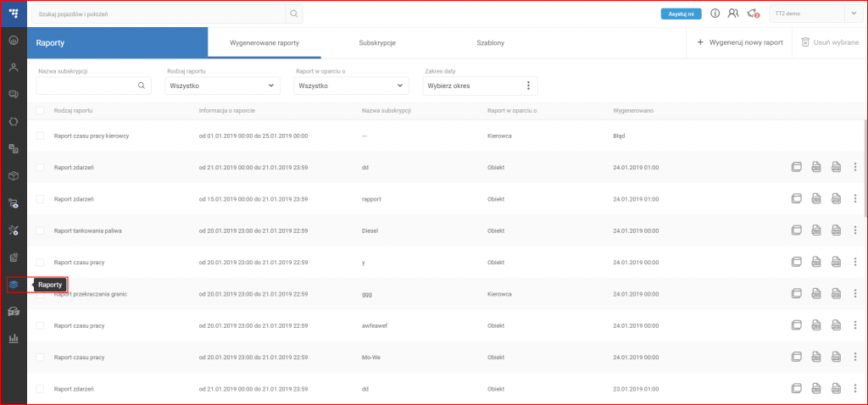Check the dd row generated 24.01.2019 01:00
This screenshot has height=405, width=868.
click(x=40, y=167)
